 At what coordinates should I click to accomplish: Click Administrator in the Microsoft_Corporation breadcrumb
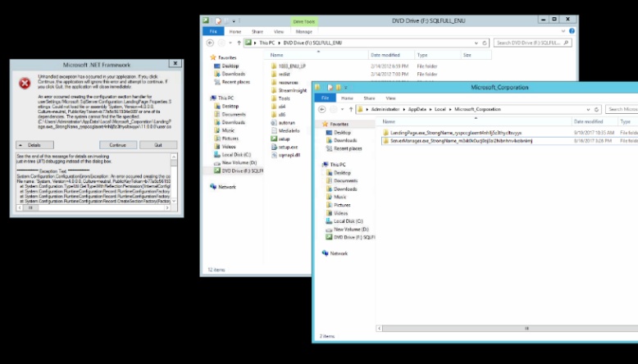click(385, 109)
